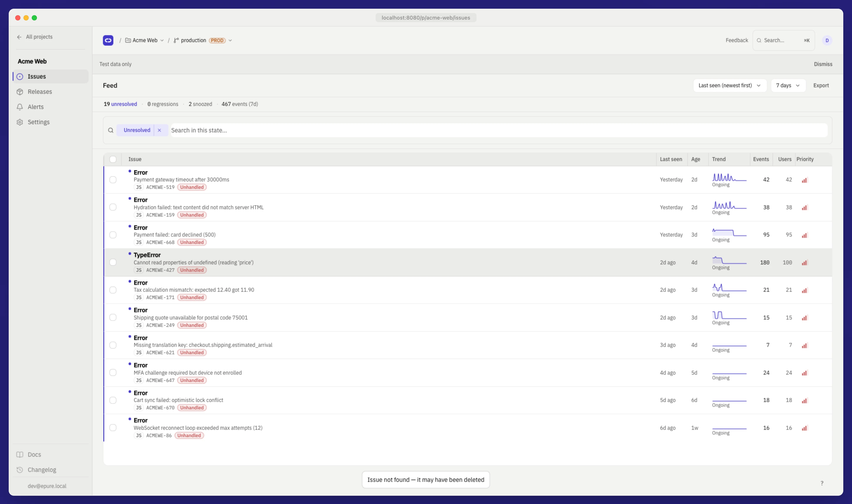
Task: Click priority bars icon for ACMEWE-647
Action: click(x=804, y=373)
